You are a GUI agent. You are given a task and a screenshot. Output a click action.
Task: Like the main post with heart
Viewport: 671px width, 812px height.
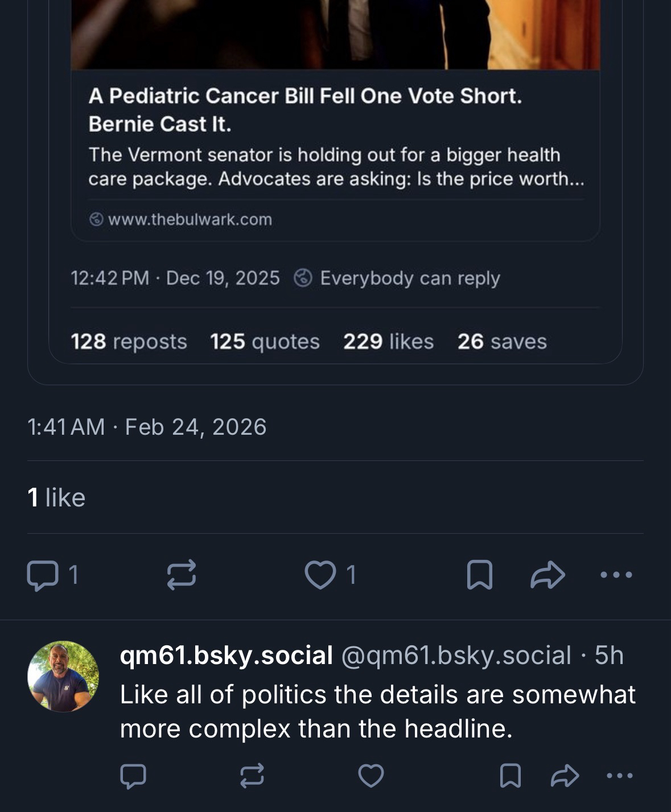[320, 575]
